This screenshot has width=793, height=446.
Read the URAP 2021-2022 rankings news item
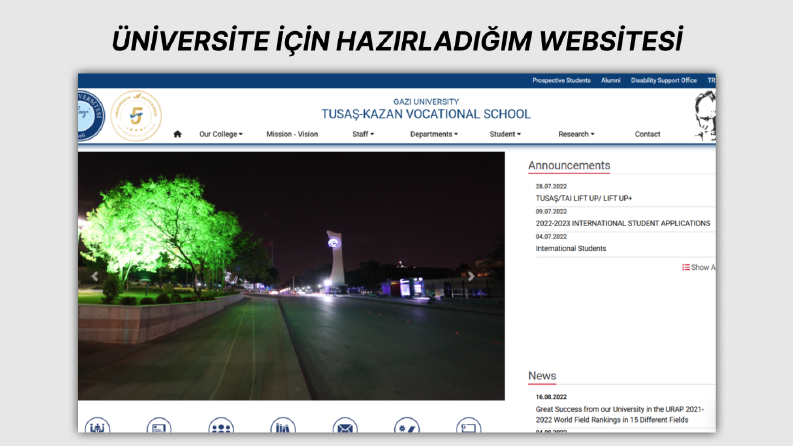(620, 414)
